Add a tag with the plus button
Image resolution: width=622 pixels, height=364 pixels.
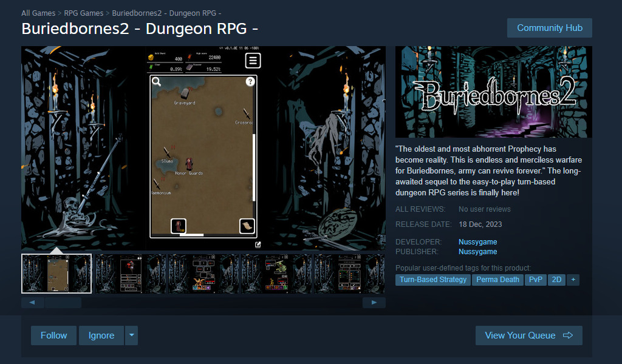click(x=573, y=280)
